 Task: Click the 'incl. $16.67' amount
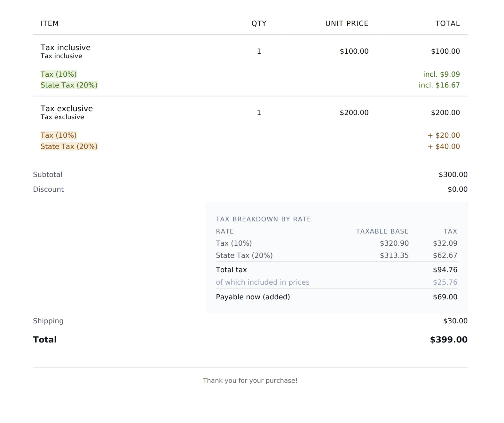point(439,85)
